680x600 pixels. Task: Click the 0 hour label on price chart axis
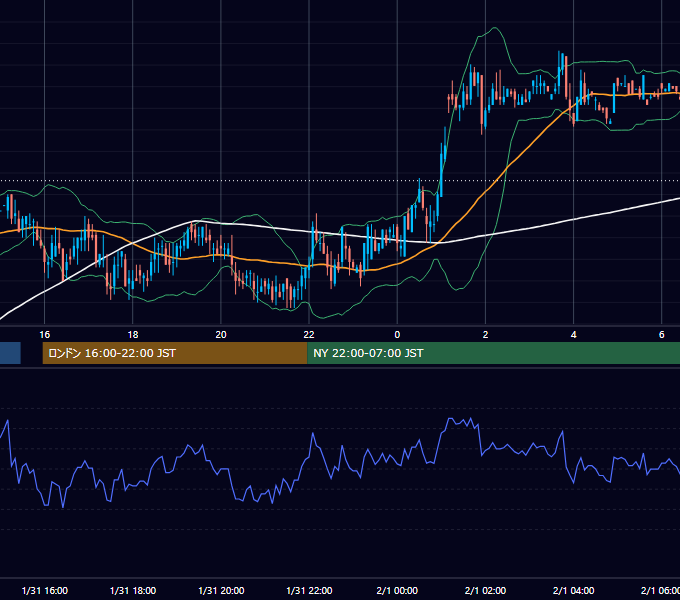397,335
